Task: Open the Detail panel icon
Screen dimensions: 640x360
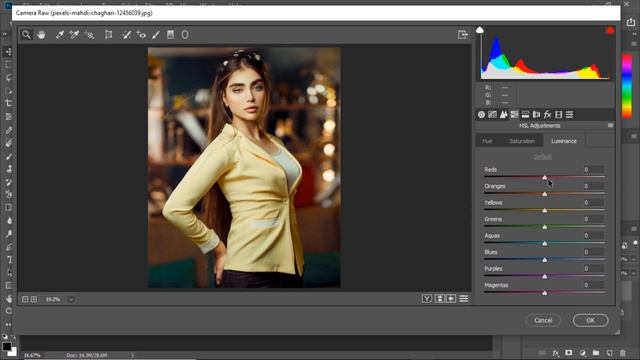Action: [x=504, y=115]
